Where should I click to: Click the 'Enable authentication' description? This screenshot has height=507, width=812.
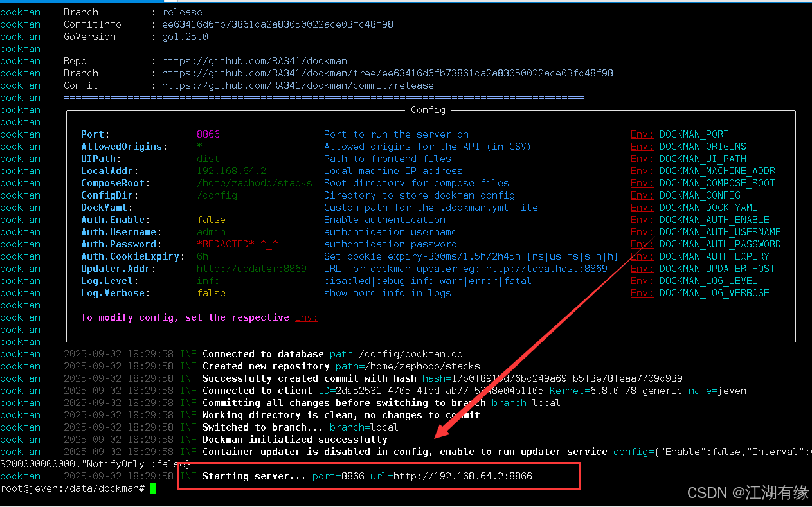(384, 220)
